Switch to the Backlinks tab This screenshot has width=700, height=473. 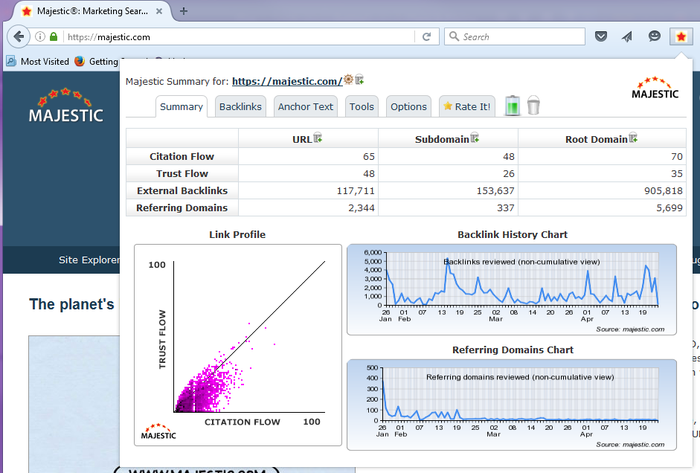(240, 107)
